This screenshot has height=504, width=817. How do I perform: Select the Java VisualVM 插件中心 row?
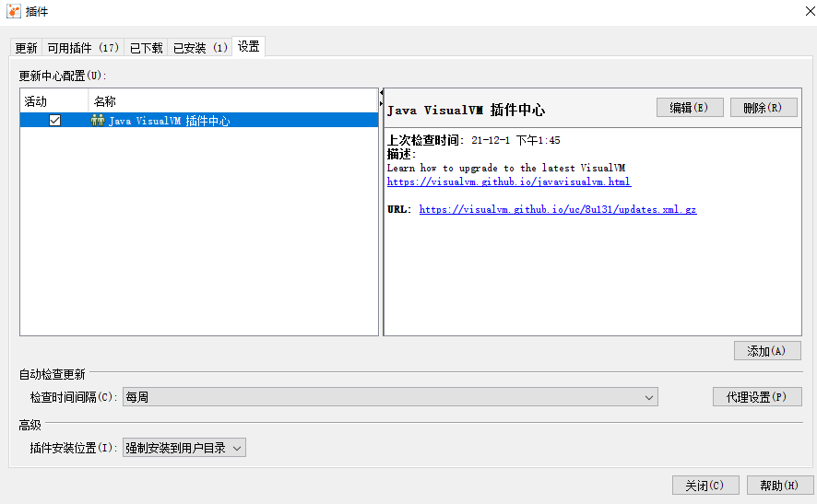click(x=199, y=121)
